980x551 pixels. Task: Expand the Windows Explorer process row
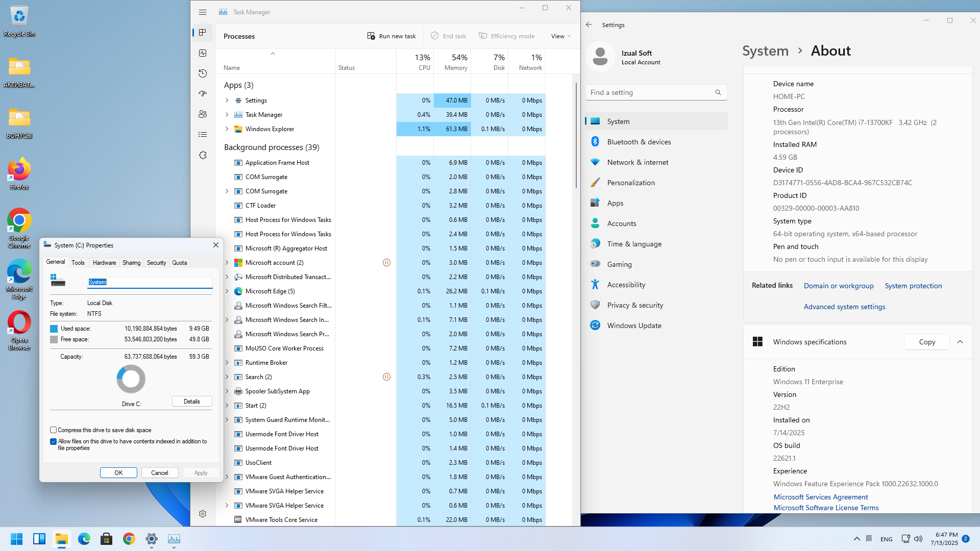pyautogui.click(x=227, y=129)
